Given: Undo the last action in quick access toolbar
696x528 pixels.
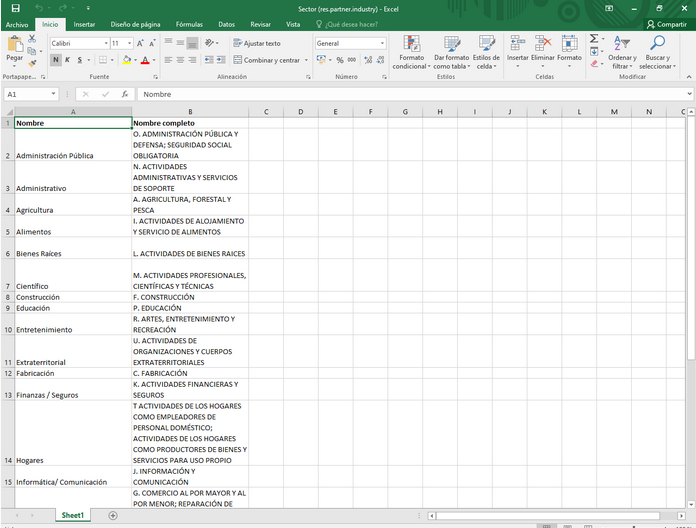Looking at the screenshot, I should pos(39,8).
